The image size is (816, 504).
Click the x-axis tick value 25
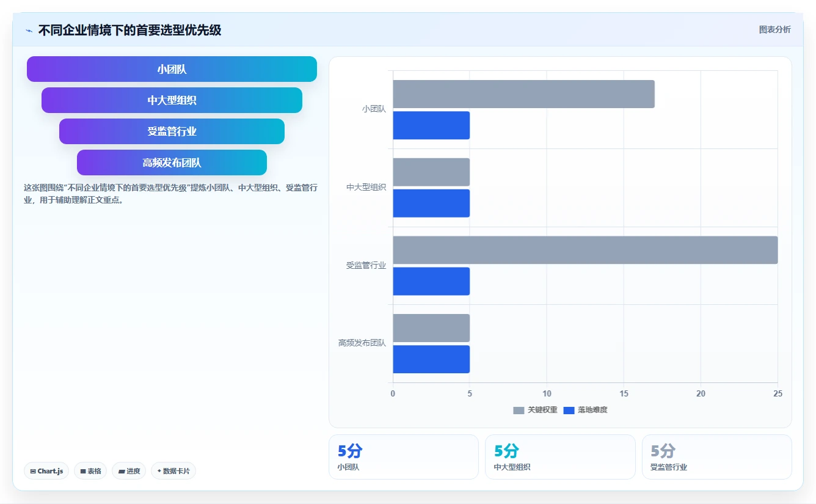pos(778,393)
